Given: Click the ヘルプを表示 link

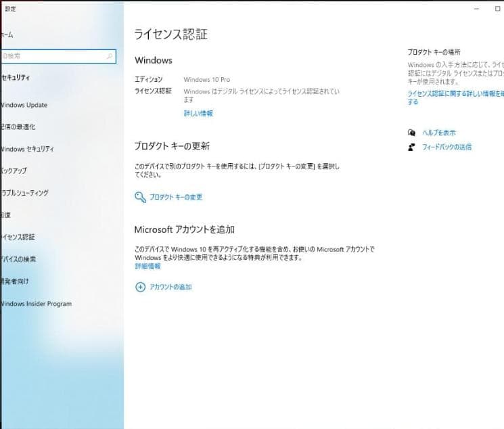Looking at the screenshot, I should pos(439,133).
